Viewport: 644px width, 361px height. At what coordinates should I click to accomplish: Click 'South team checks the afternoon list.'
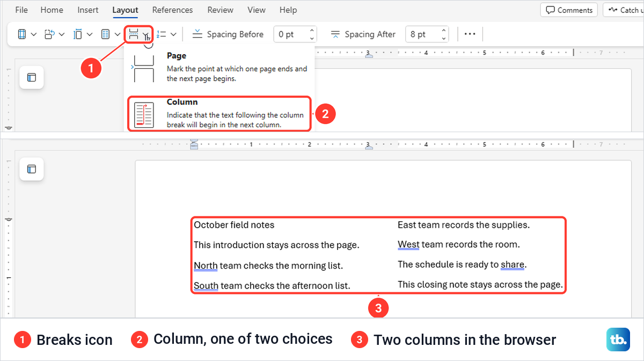click(x=272, y=286)
